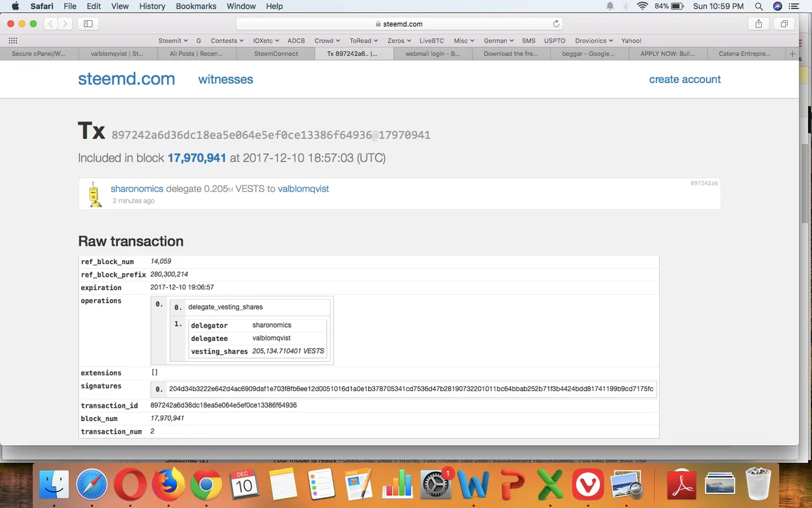
Task: Expand the Steemit bookmarks folder
Action: coord(173,41)
